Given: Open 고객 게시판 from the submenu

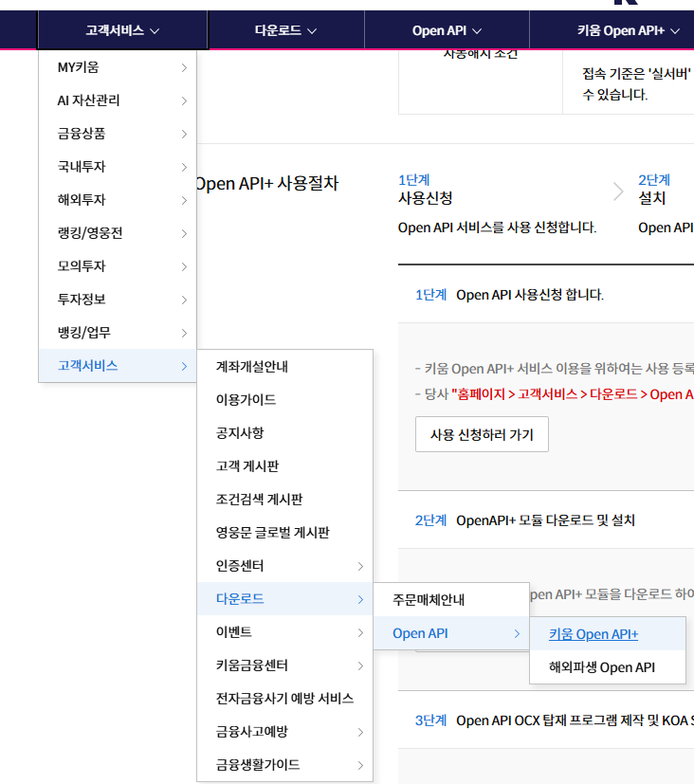Looking at the screenshot, I should [x=285, y=466].
